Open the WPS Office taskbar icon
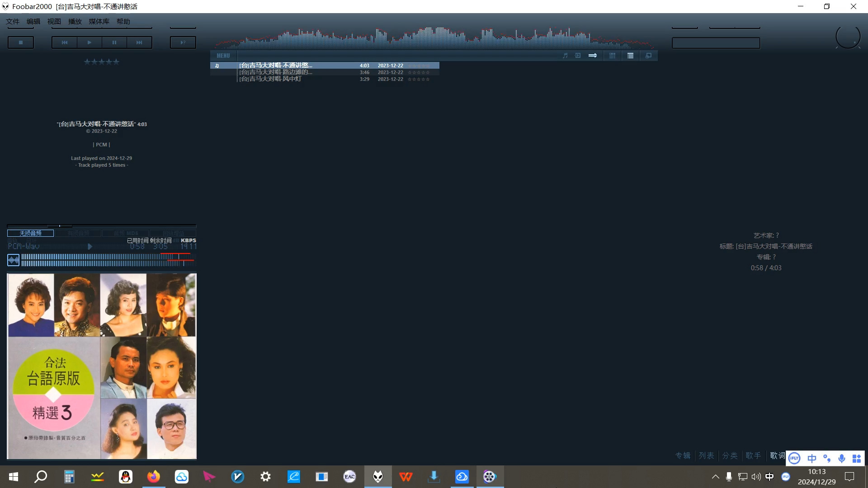 [x=406, y=477]
